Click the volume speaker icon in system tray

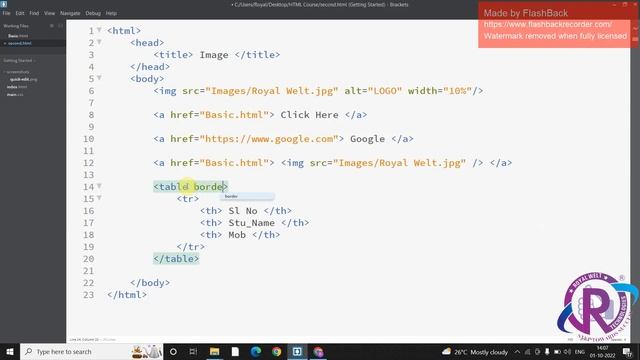(567, 352)
